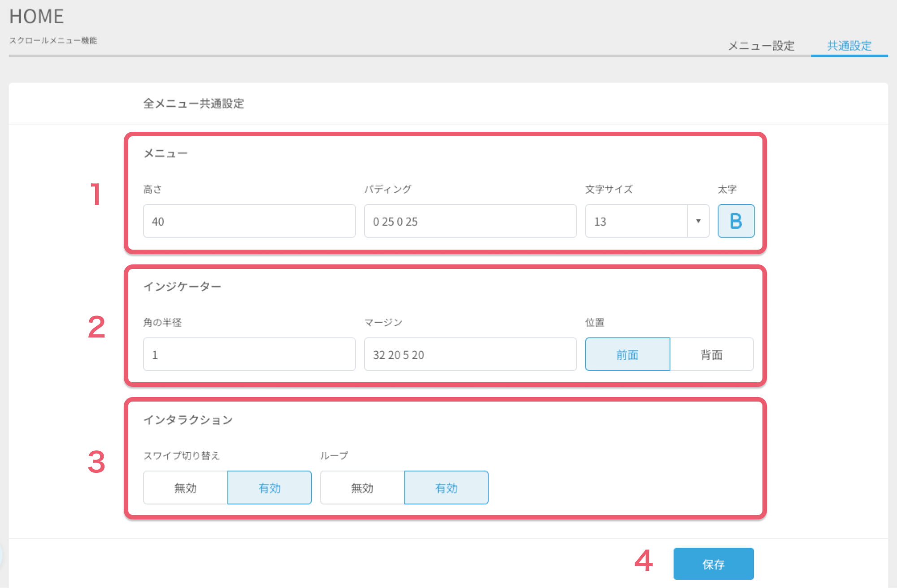Click the インジケーター section heading

183,286
